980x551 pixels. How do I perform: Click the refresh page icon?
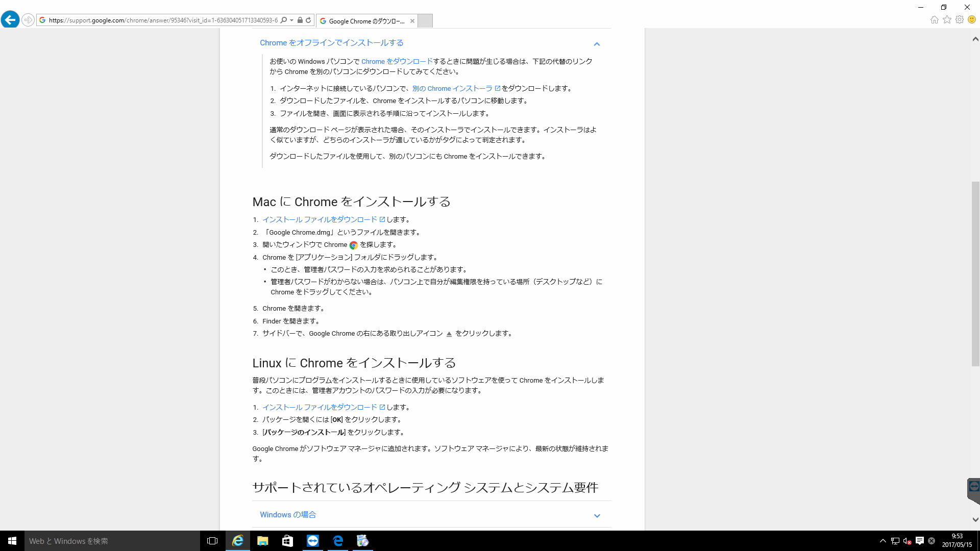pos(308,20)
